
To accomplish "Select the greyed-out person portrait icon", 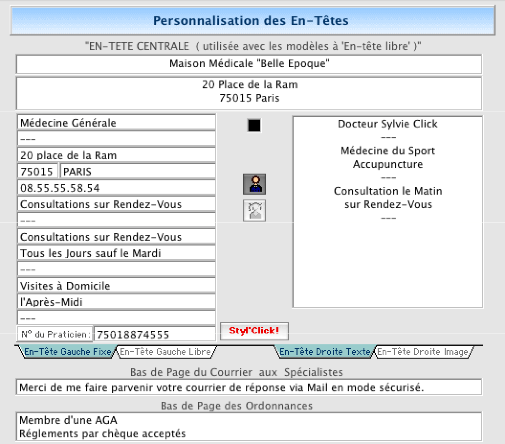I will click(x=254, y=210).
